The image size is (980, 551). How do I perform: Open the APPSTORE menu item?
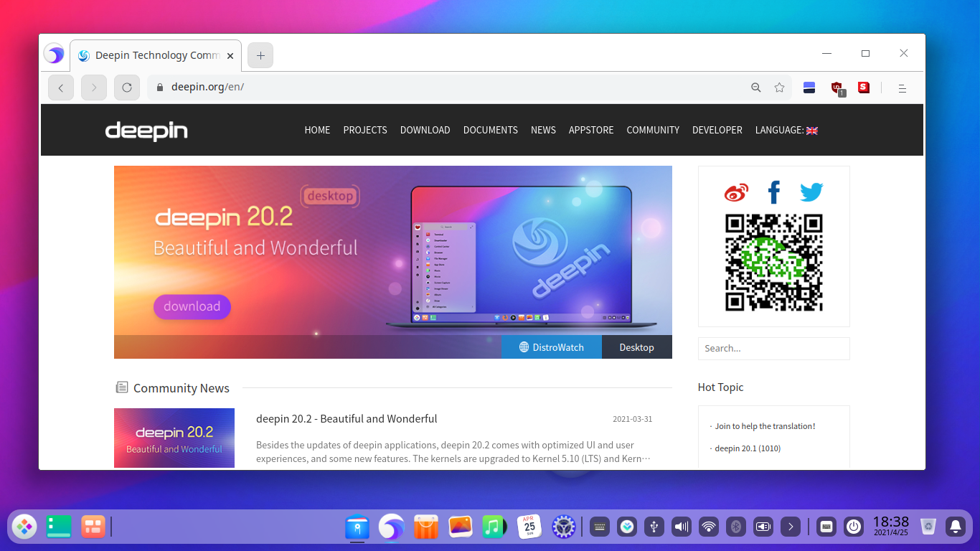click(591, 130)
